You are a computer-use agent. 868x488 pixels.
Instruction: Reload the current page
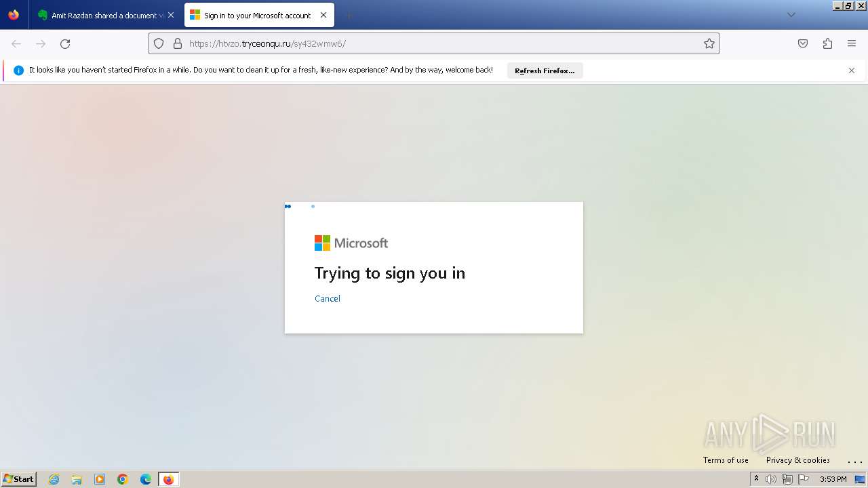pyautogui.click(x=65, y=43)
